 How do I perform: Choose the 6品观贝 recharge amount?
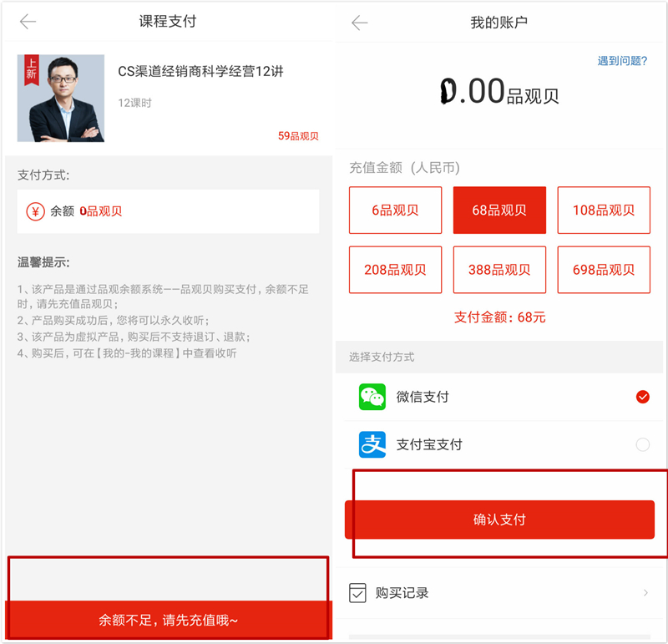click(x=395, y=210)
